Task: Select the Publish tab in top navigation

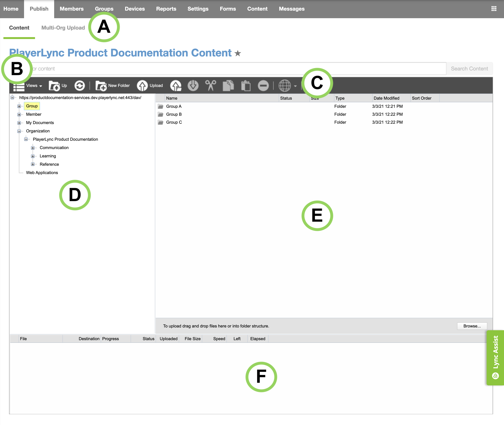Action: coord(39,9)
